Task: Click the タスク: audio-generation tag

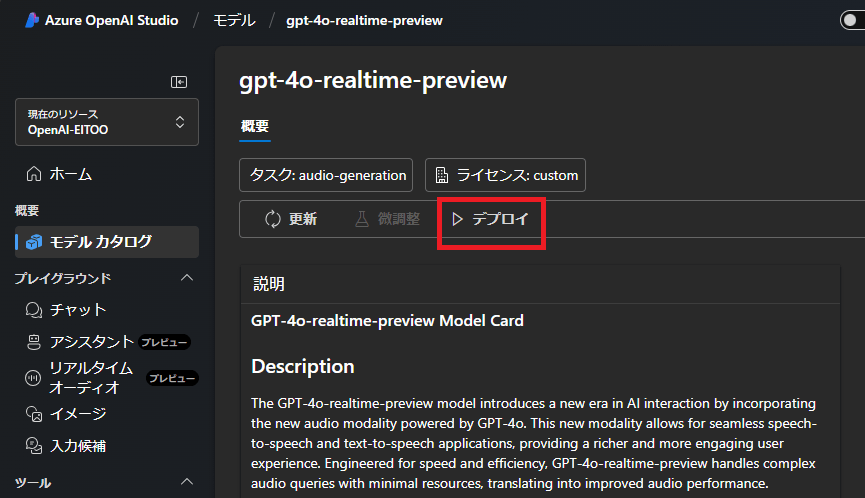Action: click(326, 175)
